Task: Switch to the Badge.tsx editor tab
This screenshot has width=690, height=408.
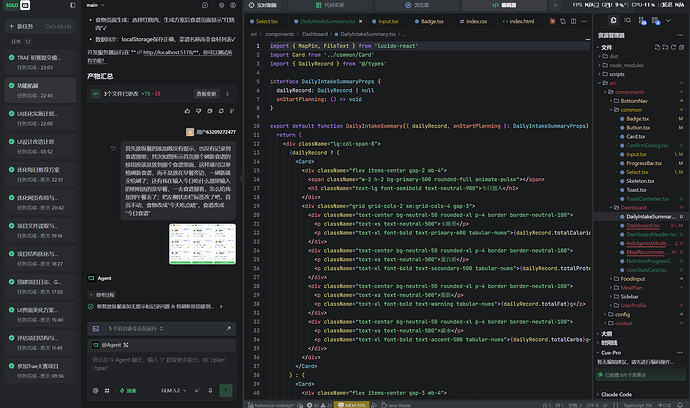Action: (x=429, y=21)
